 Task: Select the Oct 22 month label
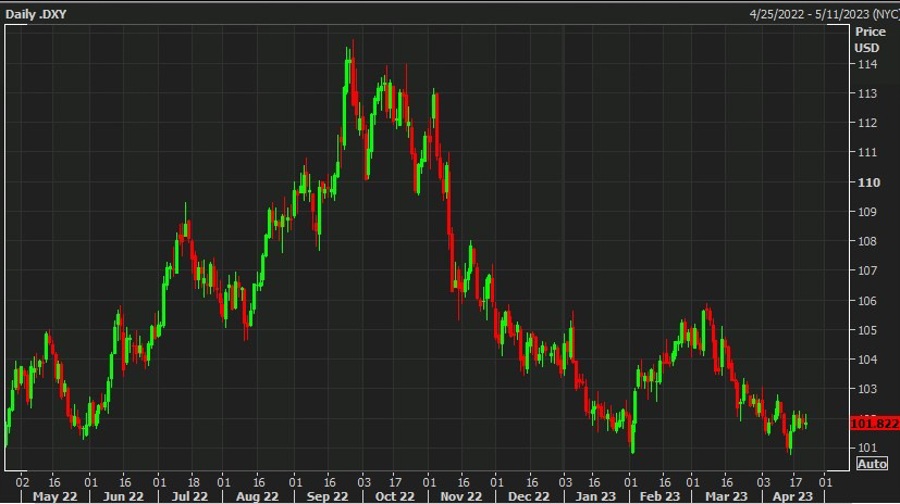tap(394, 495)
